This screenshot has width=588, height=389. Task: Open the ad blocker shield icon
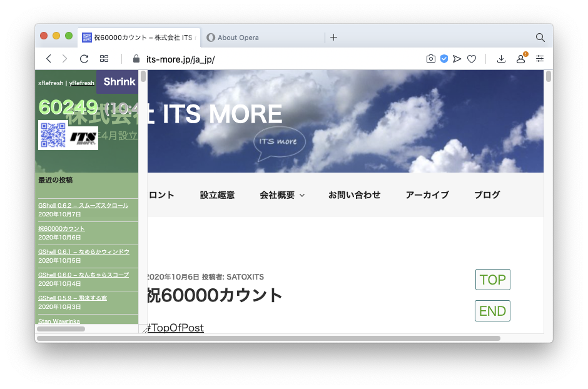444,59
